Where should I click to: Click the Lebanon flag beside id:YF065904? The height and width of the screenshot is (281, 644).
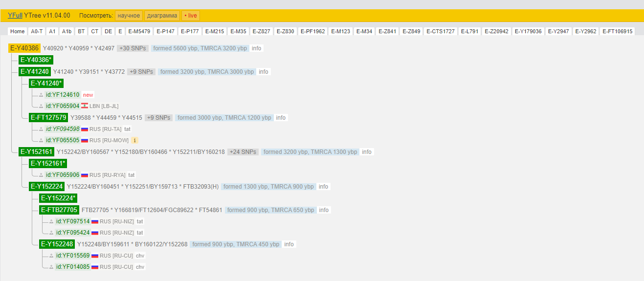click(x=85, y=106)
